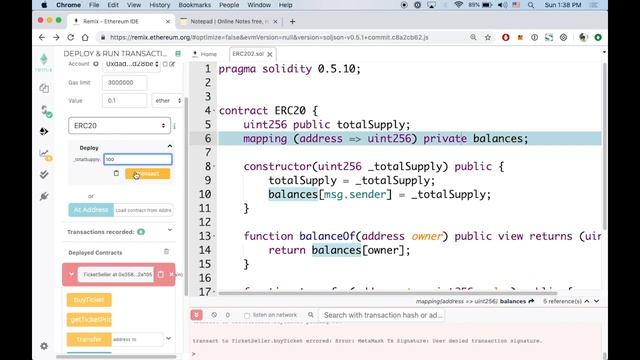640x360 pixels.
Task: Click the transfer address to input
Action: point(137,339)
